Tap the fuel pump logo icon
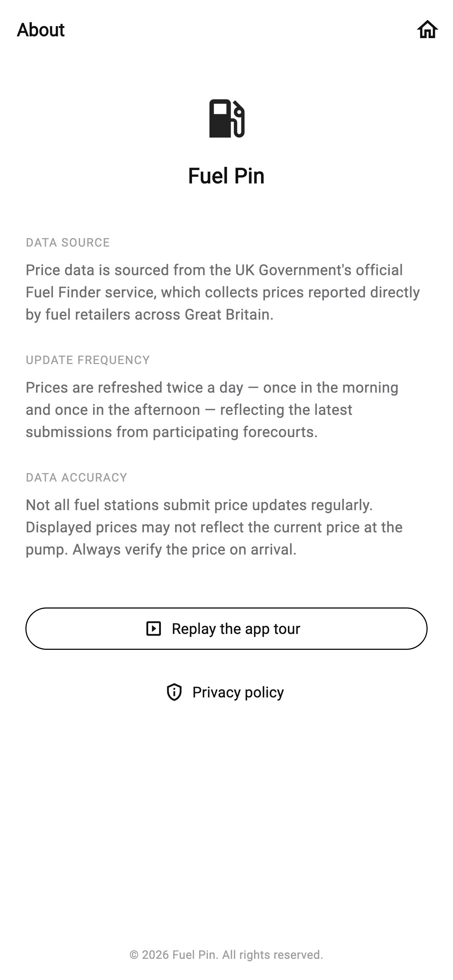Screen dimensions: 453x980 tap(227, 118)
